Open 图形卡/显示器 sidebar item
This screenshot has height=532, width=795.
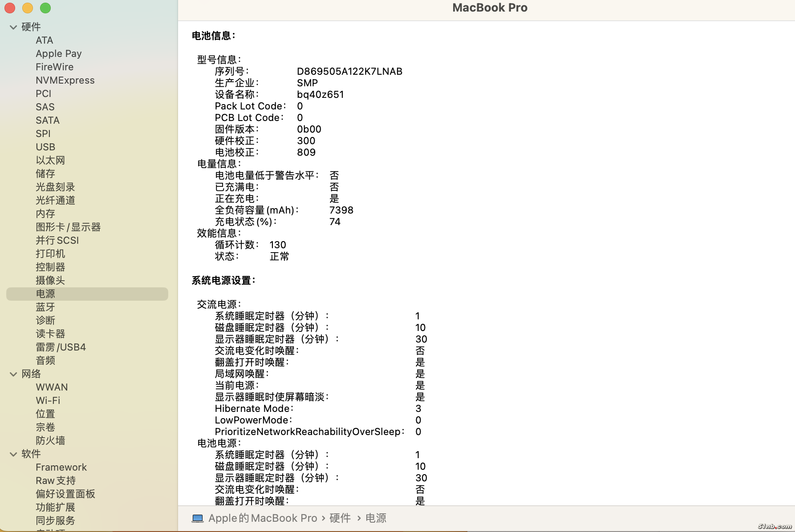tap(68, 227)
